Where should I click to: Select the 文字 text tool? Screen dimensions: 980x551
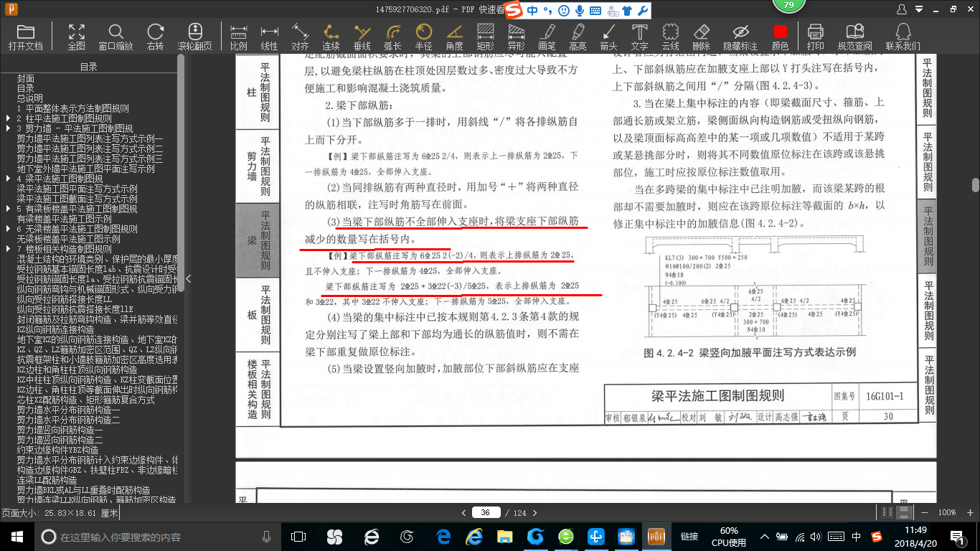tap(639, 37)
